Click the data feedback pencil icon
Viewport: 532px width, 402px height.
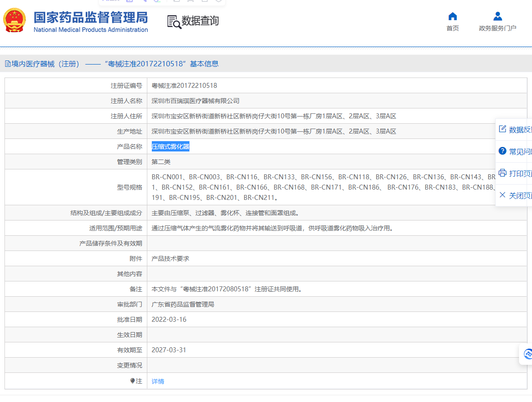(x=502, y=130)
